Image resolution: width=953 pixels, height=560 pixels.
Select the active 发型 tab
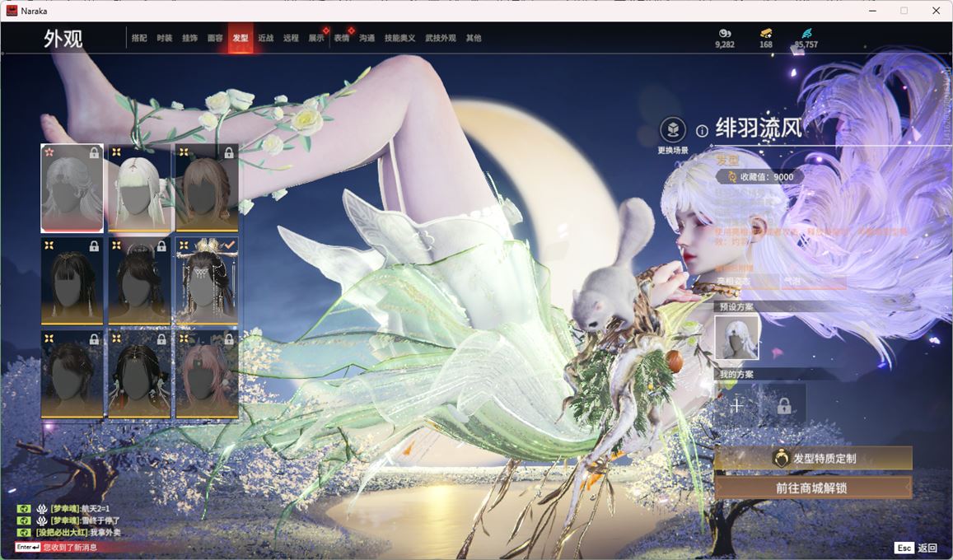(x=241, y=38)
